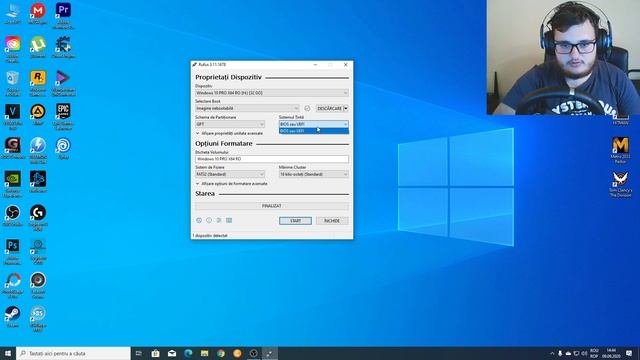Select the GeForce Experience desktop icon

click(13, 184)
